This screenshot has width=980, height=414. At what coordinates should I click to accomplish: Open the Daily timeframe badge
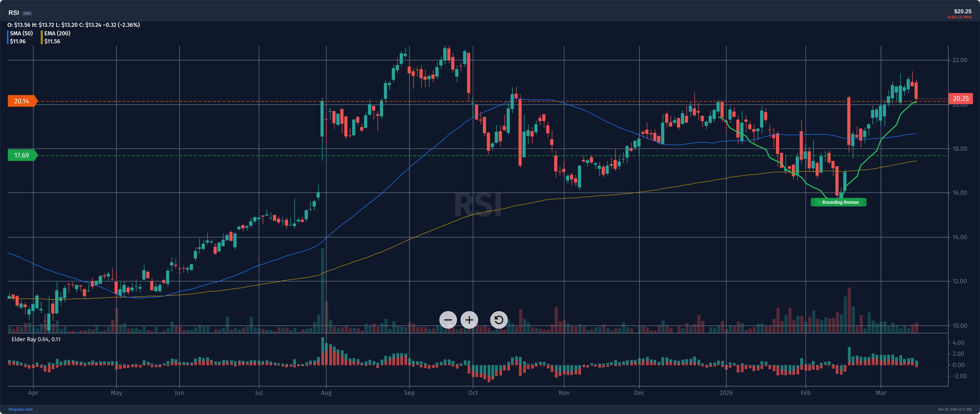pyautogui.click(x=27, y=13)
